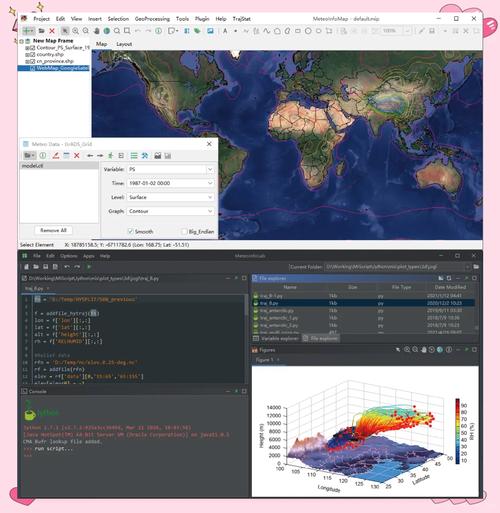Click the draw setting tools icon in Meteo Data
The image size is (500, 513).
145,156
